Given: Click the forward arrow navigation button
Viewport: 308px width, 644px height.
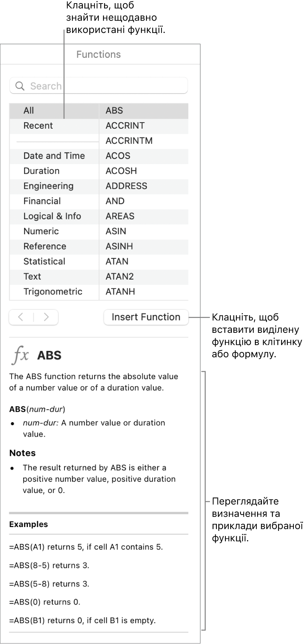Looking at the screenshot, I should click(46, 317).
